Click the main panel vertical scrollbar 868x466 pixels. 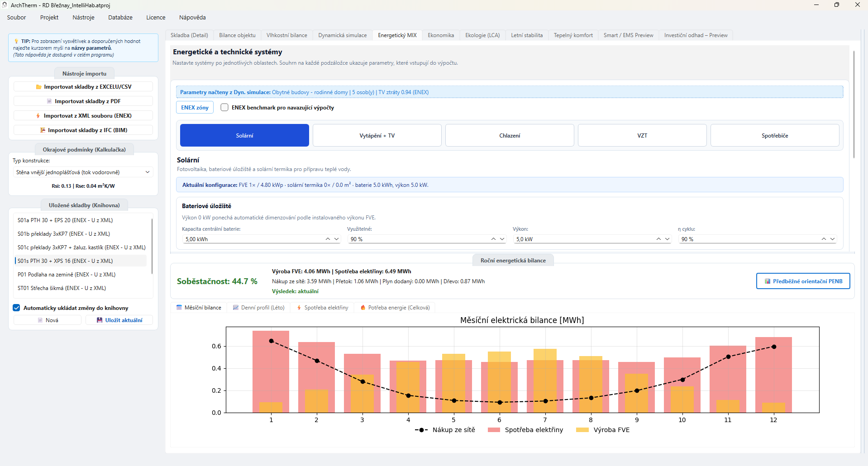854,104
